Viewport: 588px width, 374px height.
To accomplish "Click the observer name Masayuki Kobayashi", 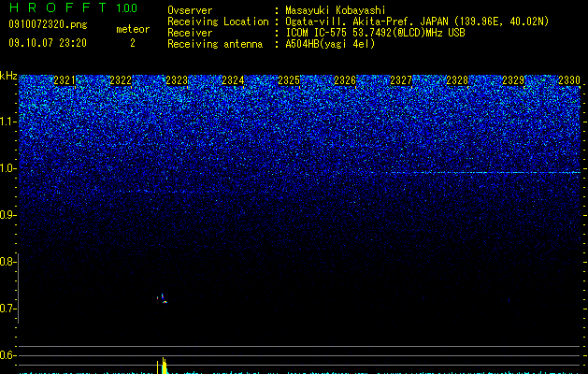I will click(336, 10).
